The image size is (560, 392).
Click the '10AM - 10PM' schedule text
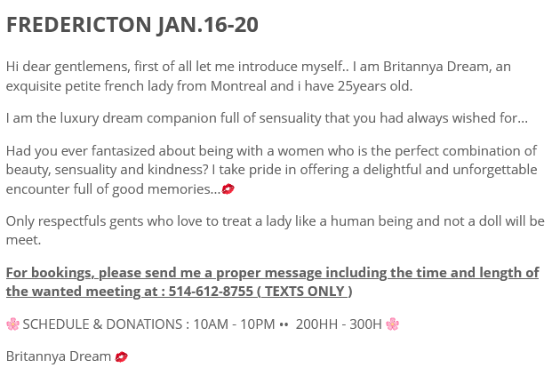click(x=234, y=324)
